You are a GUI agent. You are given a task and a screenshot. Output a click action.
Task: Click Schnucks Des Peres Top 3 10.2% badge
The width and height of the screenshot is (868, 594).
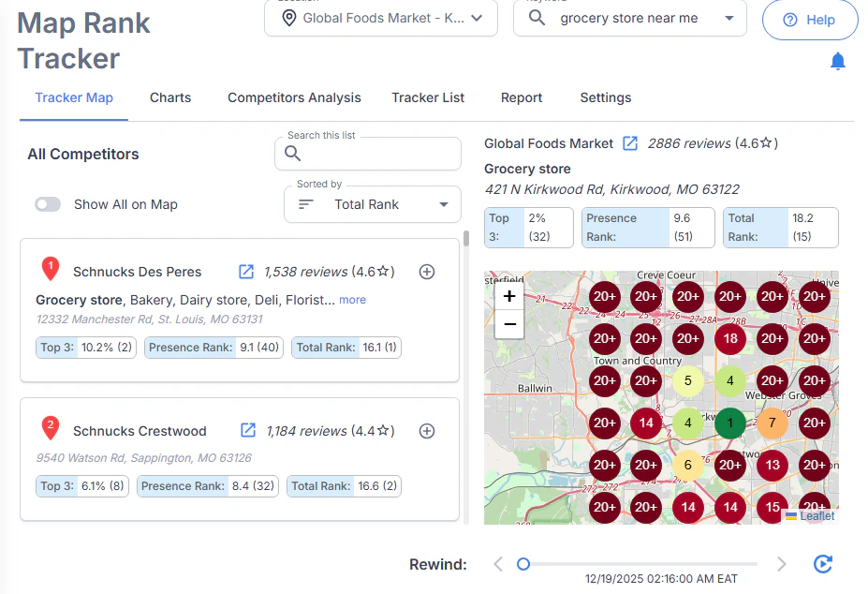(x=86, y=348)
